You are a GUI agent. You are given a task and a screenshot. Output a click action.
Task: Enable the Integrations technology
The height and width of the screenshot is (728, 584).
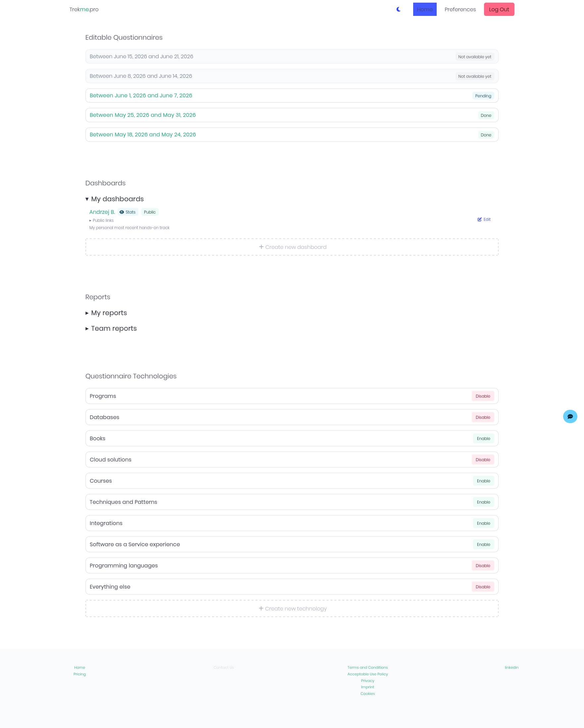pos(483,523)
